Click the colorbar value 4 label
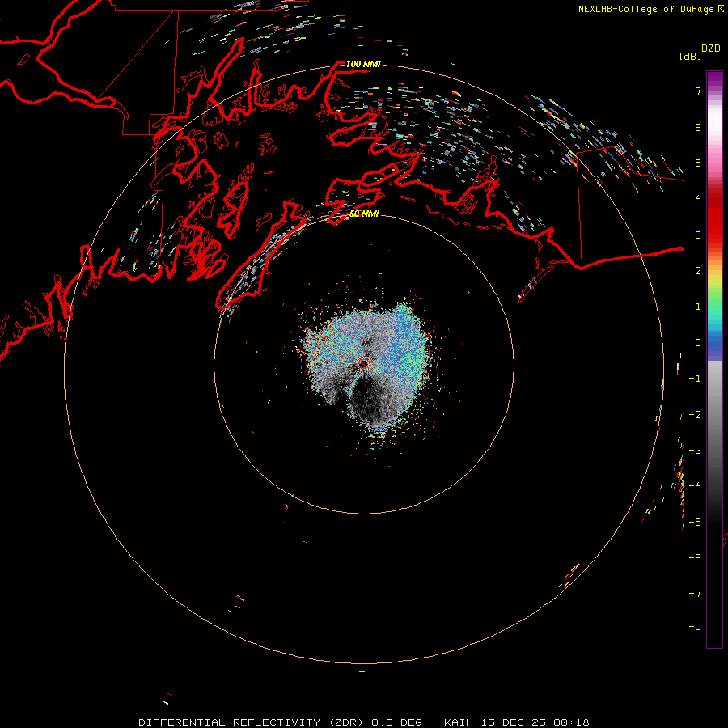This screenshot has width=728, height=728. (698, 199)
